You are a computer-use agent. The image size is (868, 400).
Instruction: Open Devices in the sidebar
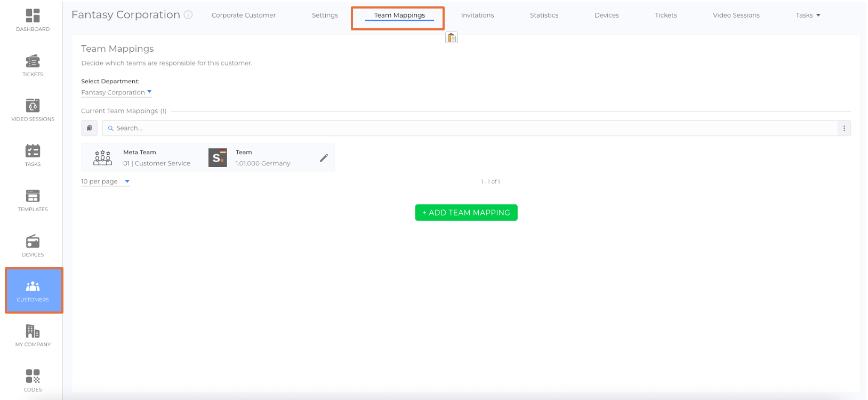33,246
